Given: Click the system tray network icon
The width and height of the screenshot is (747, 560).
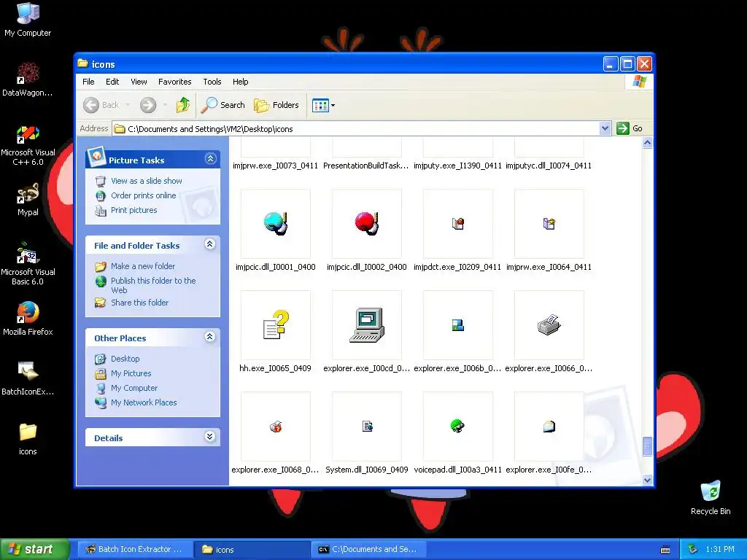Looking at the screenshot, I should coord(693,549).
